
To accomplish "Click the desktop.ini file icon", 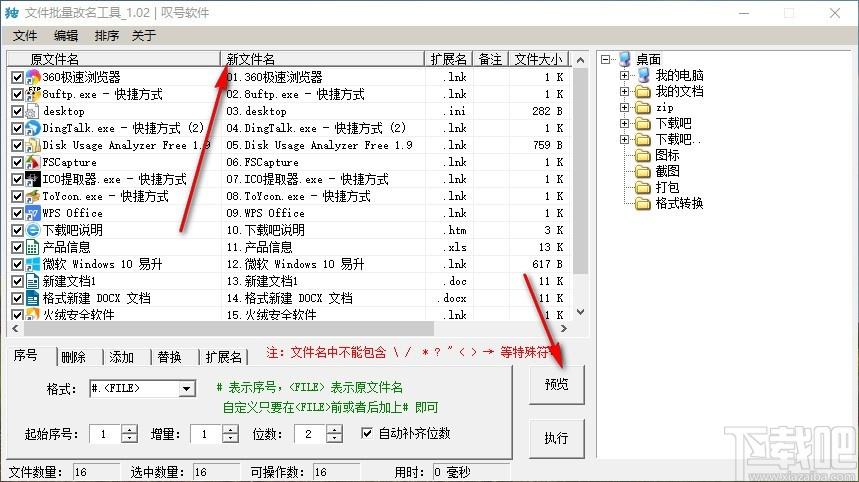I will tap(33, 111).
